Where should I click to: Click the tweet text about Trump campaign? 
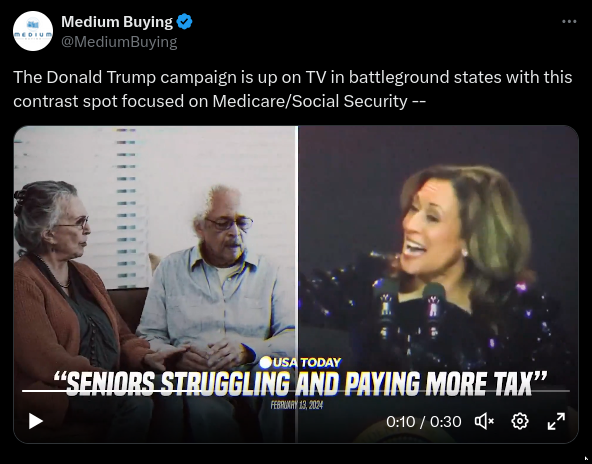coord(293,89)
